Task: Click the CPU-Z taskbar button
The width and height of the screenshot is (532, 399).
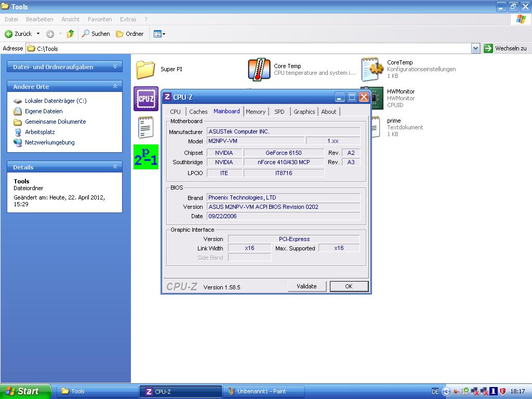Action: pyautogui.click(x=180, y=392)
